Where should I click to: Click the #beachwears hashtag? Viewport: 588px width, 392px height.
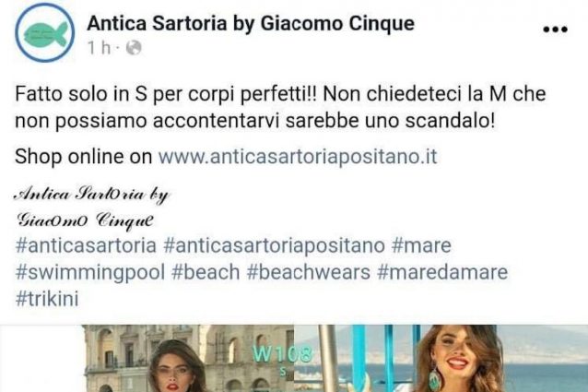[308, 272]
